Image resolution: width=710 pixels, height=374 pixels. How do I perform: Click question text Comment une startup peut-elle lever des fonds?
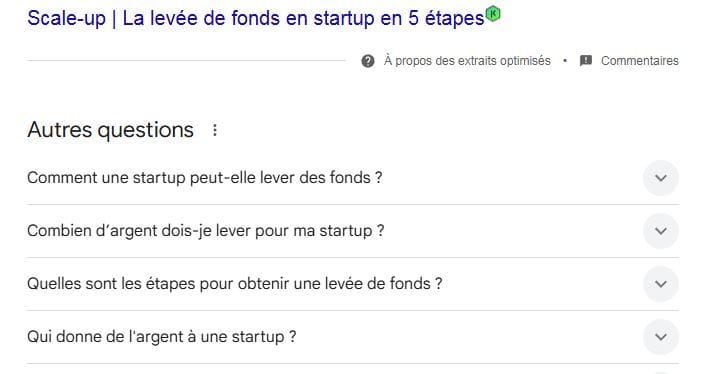205,178
